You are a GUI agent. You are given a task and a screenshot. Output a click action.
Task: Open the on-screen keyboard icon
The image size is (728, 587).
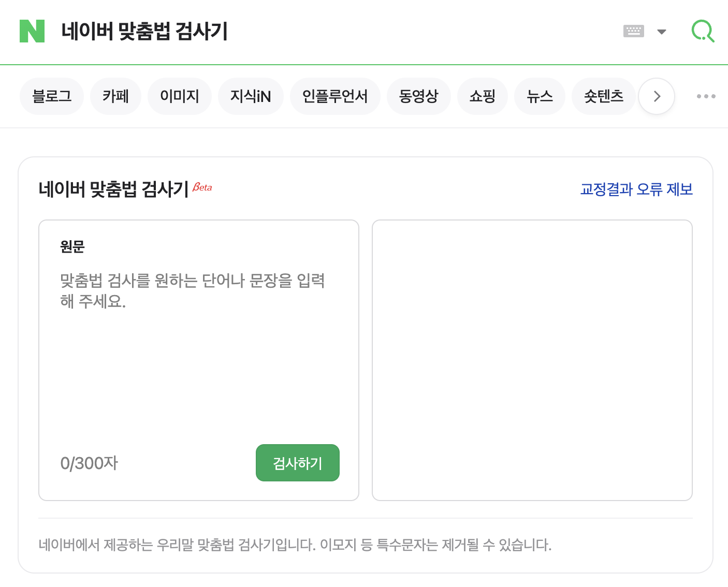633,32
